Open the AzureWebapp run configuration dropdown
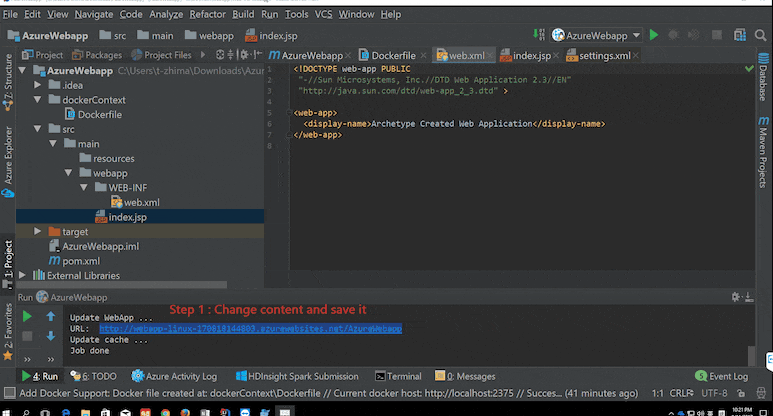The height and width of the screenshot is (416, 773). click(x=597, y=35)
